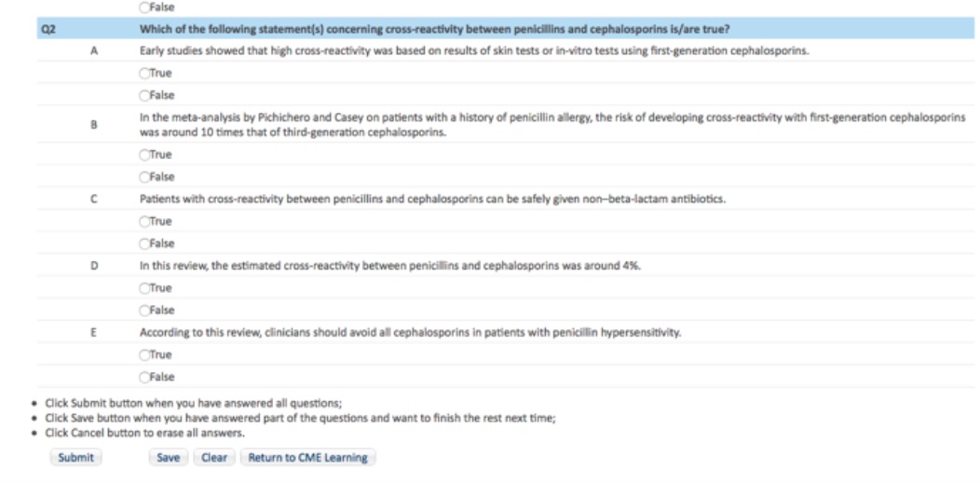Clear all answers with Clear button
Image resolution: width=980 pixels, height=483 pixels.
214,457
